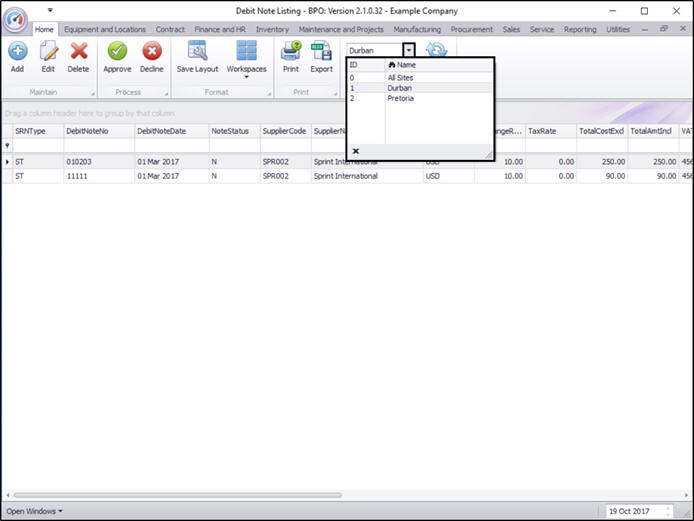Image resolution: width=694 pixels, height=521 pixels.
Task: Select debit note 010203 cell
Action: tap(99, 162)
